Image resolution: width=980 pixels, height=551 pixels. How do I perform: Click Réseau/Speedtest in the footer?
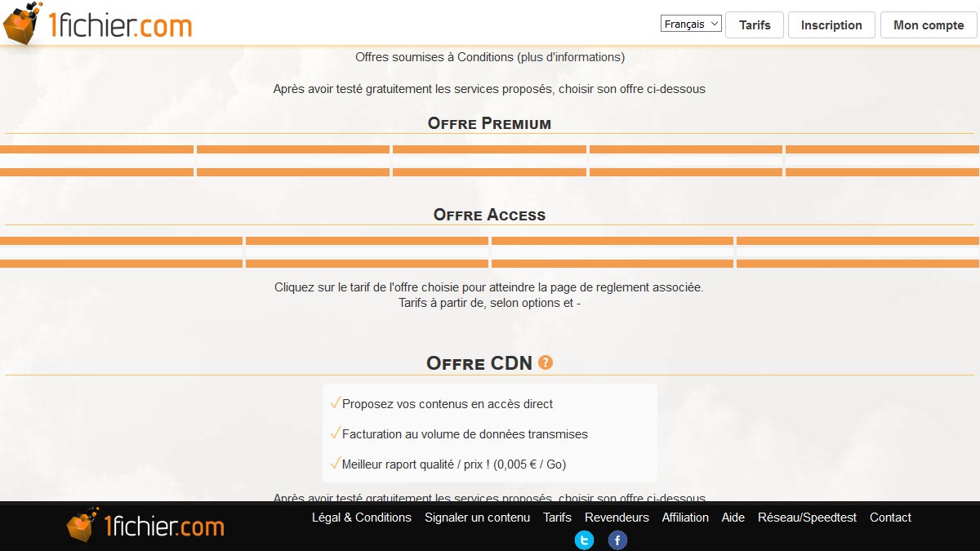pos(807,518)
